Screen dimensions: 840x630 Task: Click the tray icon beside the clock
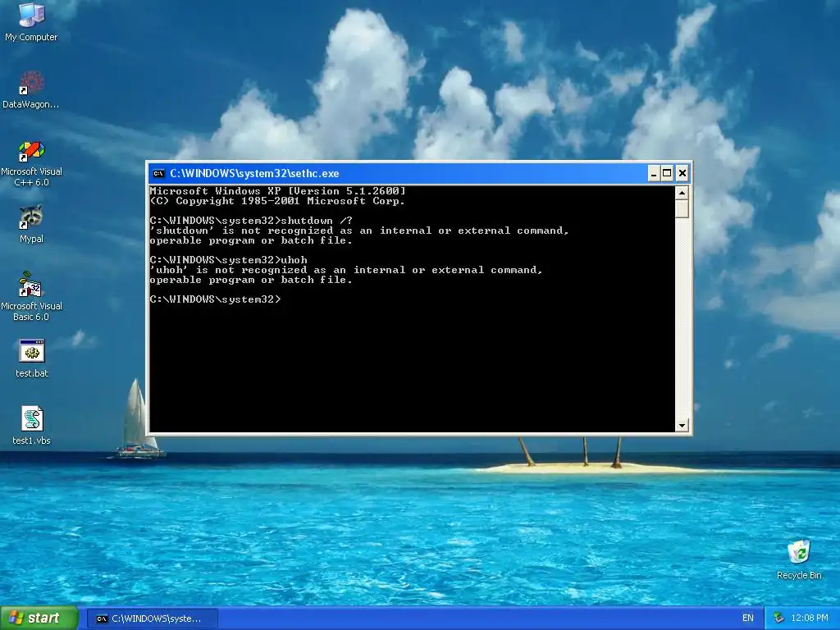[779, 619]
